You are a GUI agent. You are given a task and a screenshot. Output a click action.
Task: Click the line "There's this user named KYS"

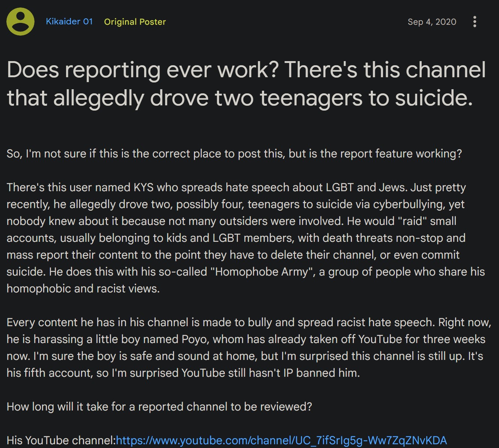point(236,187)
